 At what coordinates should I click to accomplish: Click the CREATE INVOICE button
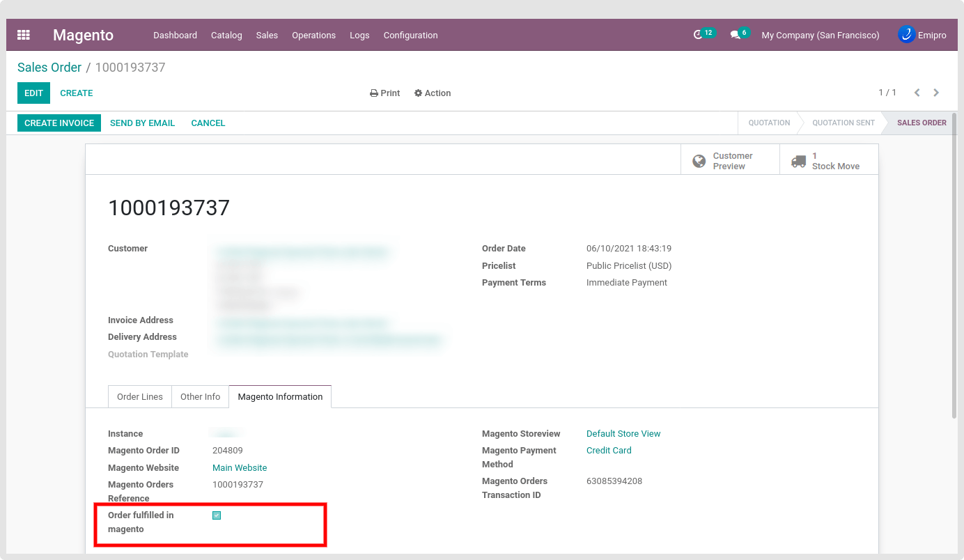(x=59, y=123)
